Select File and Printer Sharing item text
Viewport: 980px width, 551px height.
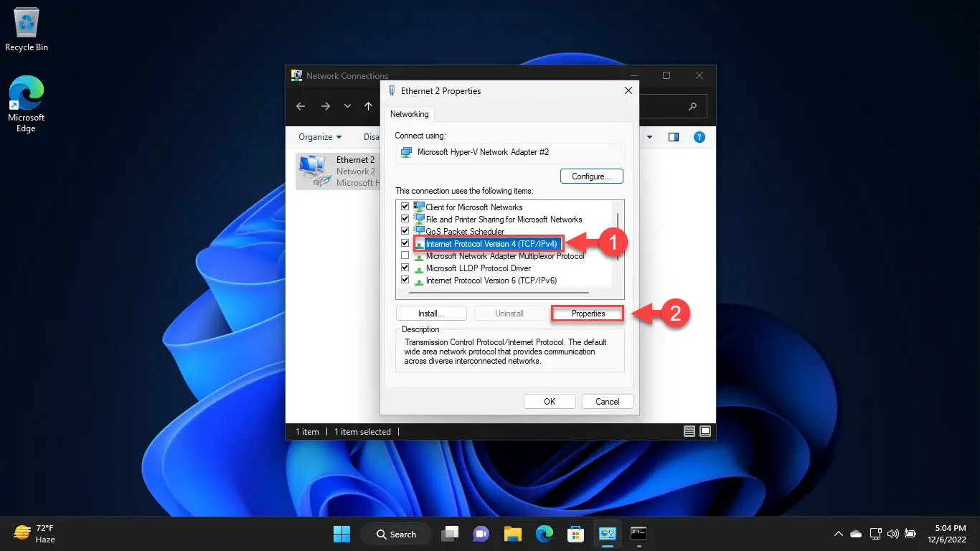tap(504, 220)
